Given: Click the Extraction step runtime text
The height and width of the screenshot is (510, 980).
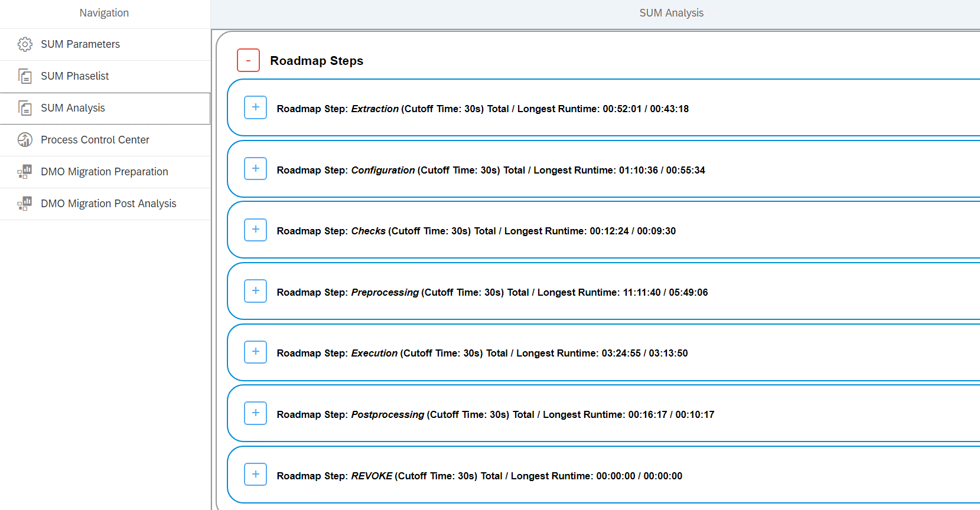Looking at the screenshot, I should point(483,109).
